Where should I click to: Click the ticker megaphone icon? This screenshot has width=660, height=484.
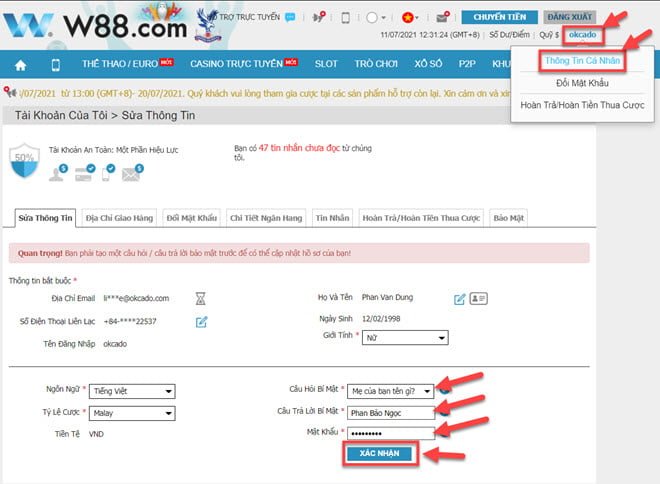tap(10, 92)
